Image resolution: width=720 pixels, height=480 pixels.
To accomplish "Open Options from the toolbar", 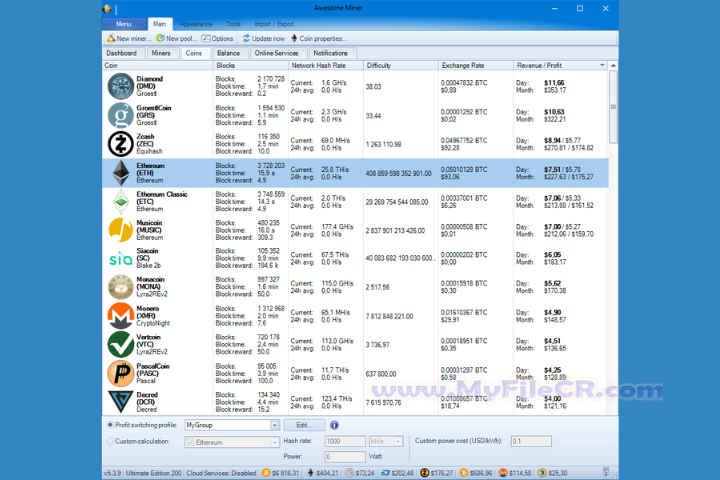I will click(x=217, y=39).
